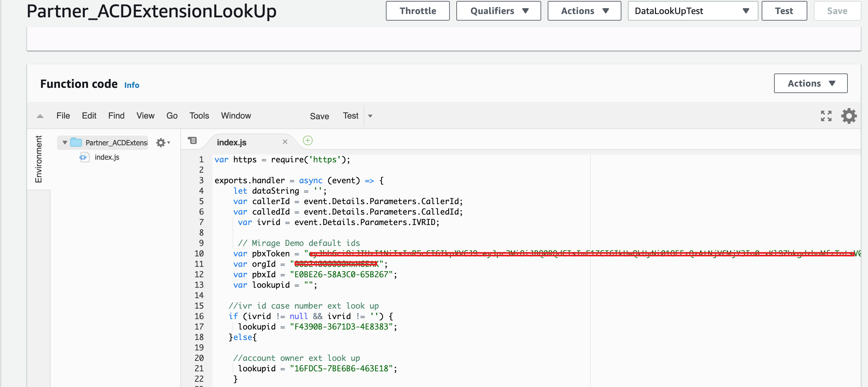Open tab list icon beside index.js
Image resolution: width=868 pixels, height=387 pixels.
[192, 140]
